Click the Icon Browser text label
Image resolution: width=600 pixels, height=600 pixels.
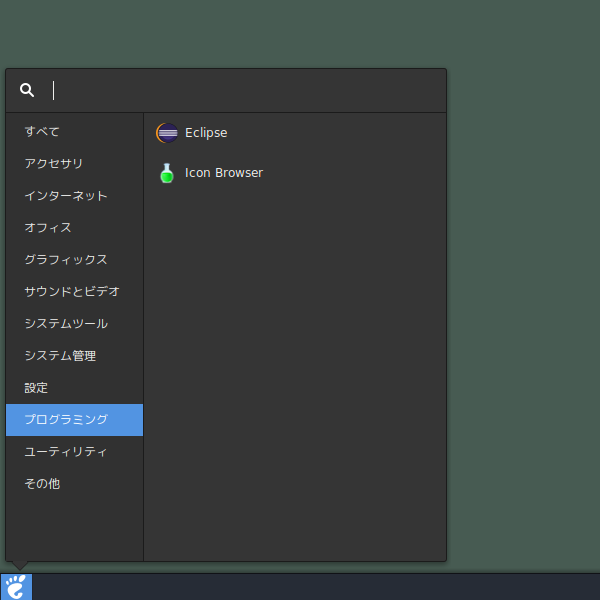224,173
